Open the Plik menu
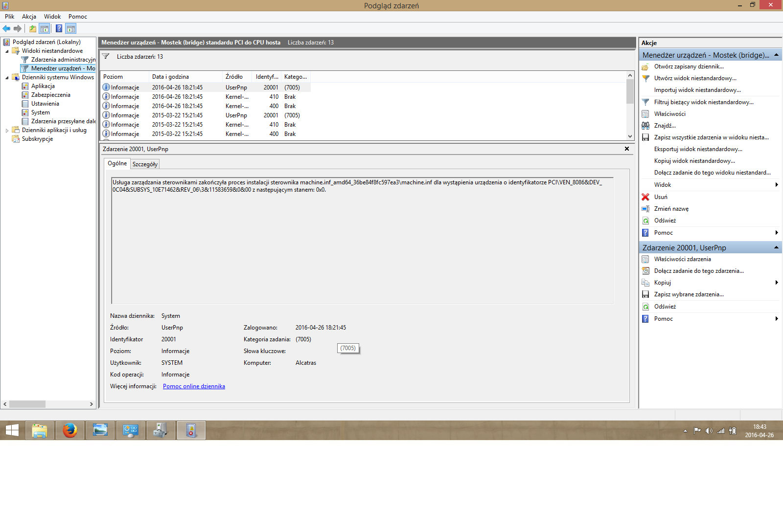Viewport: 783px width, 532px height. point(9,17)
